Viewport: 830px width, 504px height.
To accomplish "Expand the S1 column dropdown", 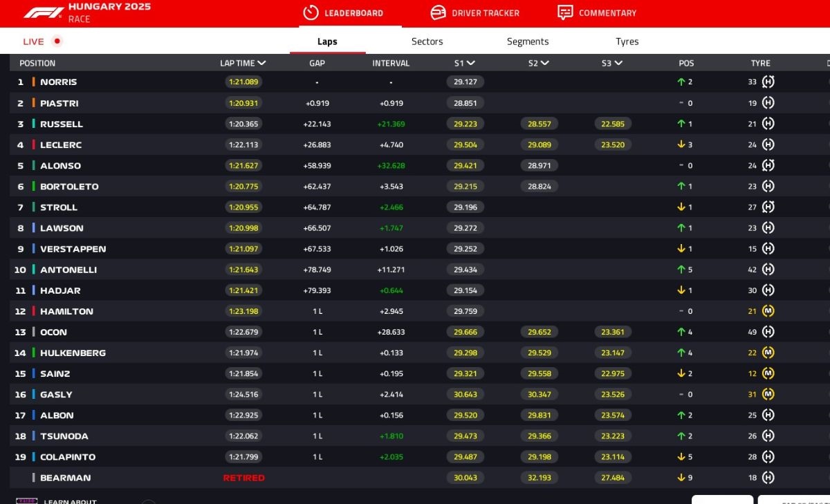I will [x=471, y=63].
